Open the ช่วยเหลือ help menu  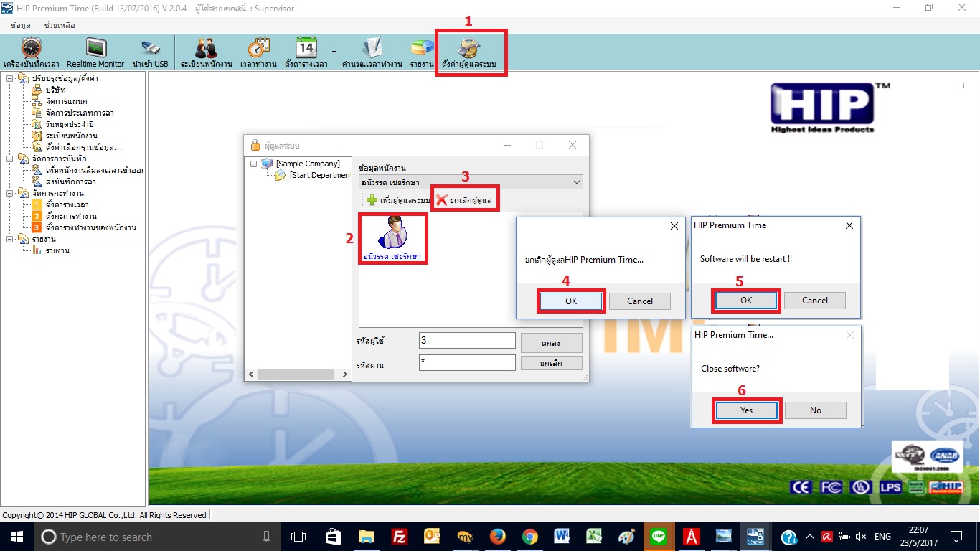coord(60,25)
